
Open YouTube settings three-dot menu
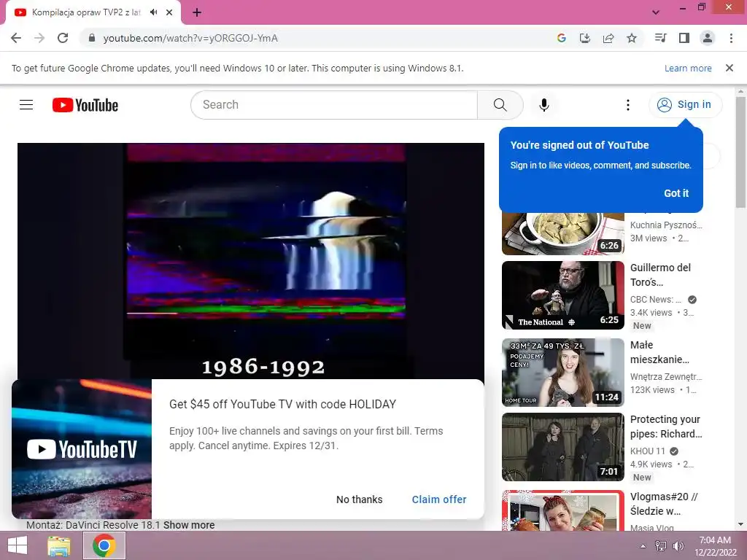coord(627,105)
